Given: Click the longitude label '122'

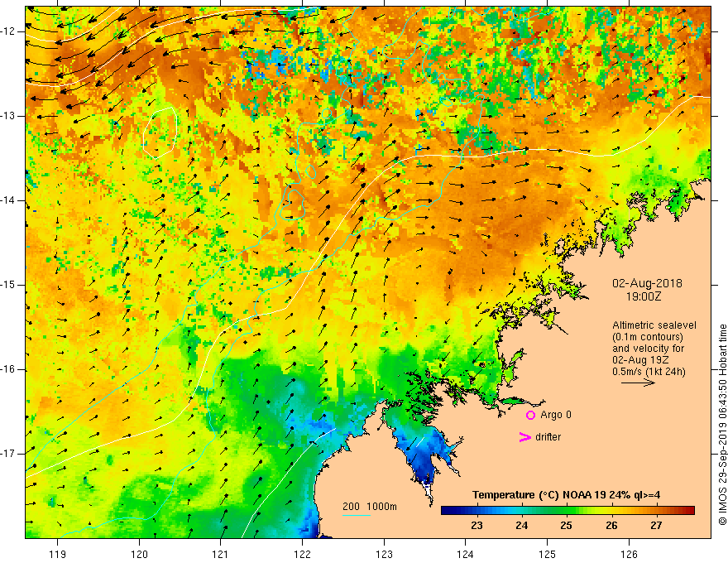Looking at the screenshot, I should pyautogui.click(x=302, y=554).
